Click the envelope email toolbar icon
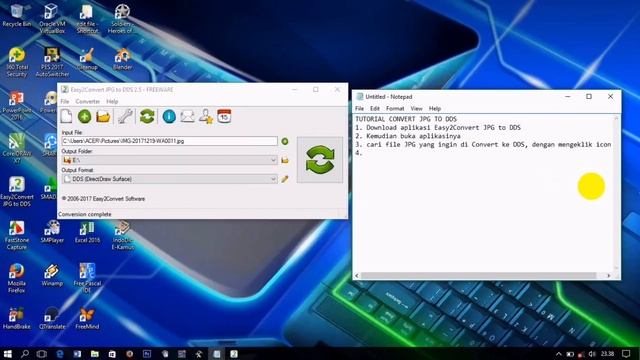640x360 pixels. pos(187,117)
